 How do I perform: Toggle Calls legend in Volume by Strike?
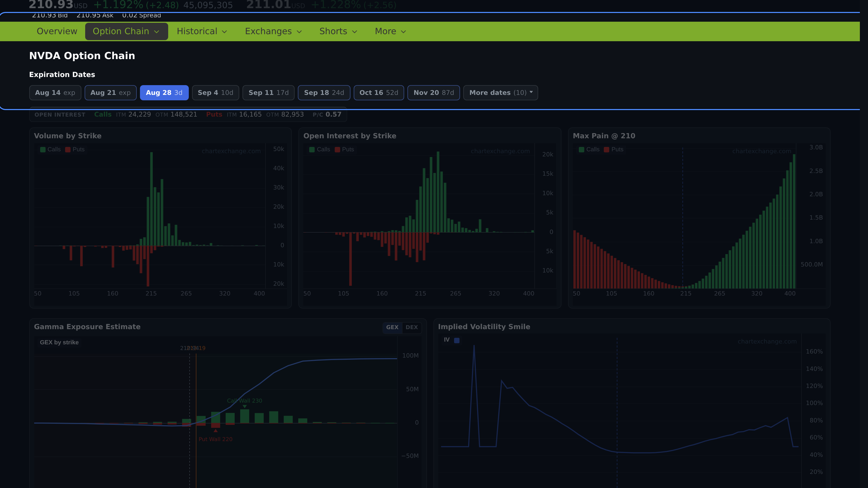(50, 150)
